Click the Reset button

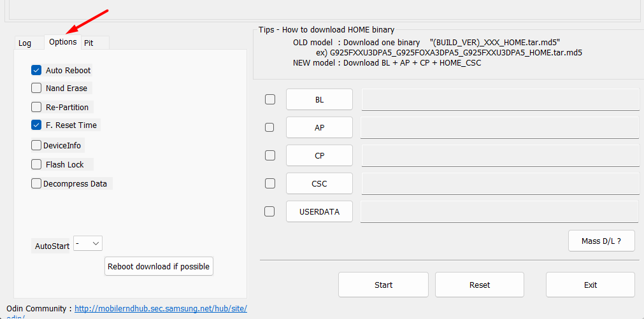[x=479, y=285]
